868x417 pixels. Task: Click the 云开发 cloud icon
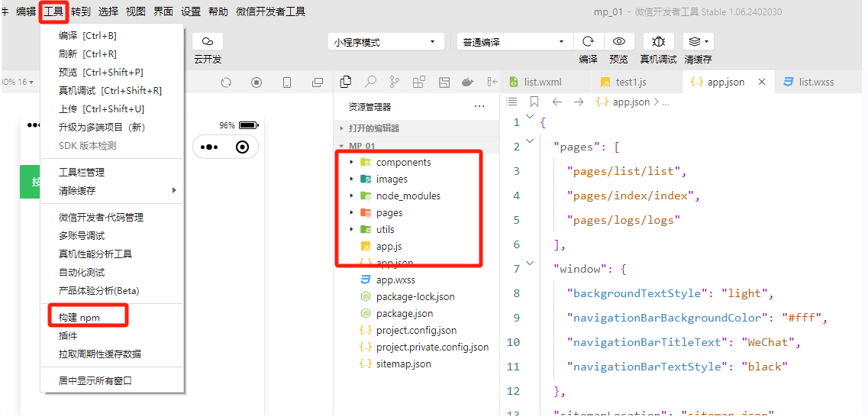click(208, 41)
